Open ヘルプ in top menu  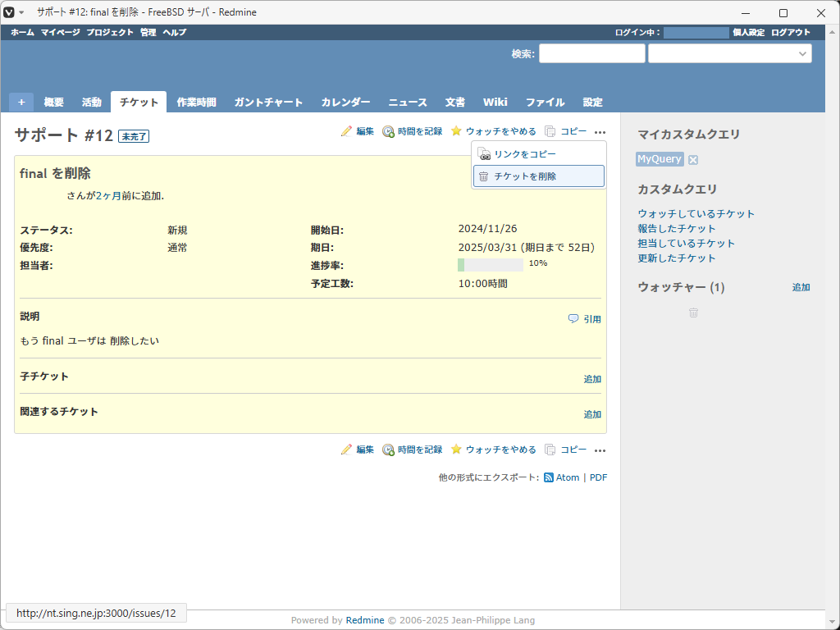pyautogui.click(x=175, y=32)
